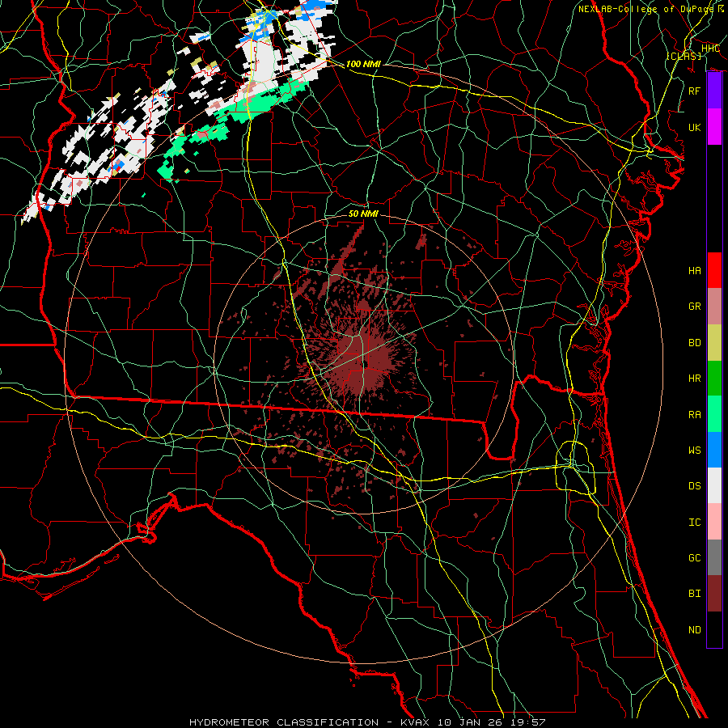Click the RA legend label

(694, 414)
